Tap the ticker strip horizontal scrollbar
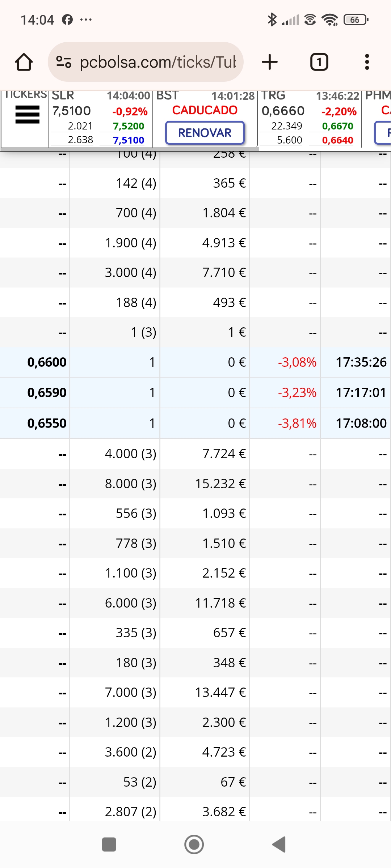 (130, 149)
